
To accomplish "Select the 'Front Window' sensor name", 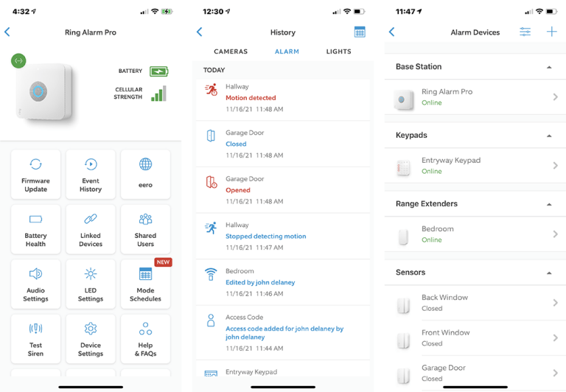I will 446,332.
